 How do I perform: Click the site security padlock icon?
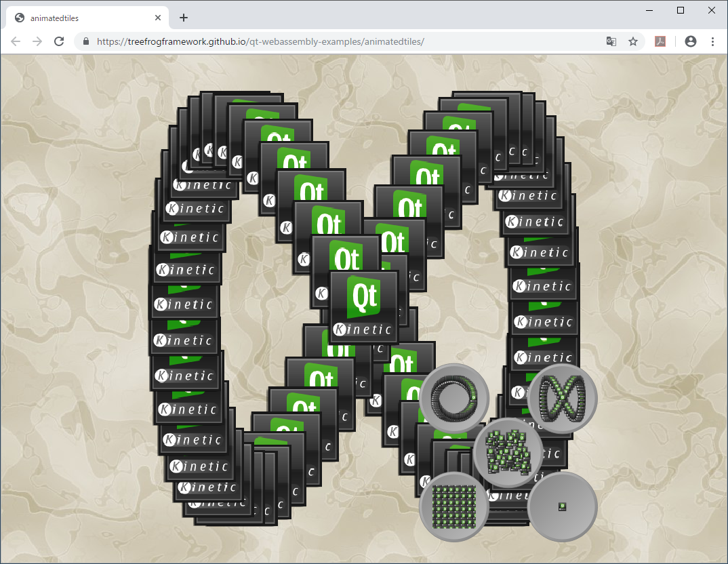click(x=85, y=41)
